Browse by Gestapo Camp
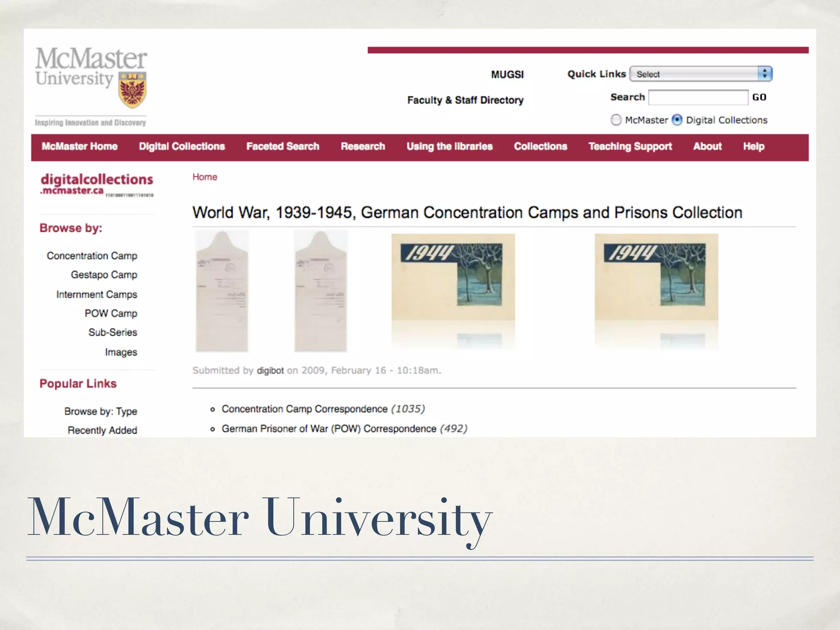The width and height of the screenshot is (840, 630). click(104, 275)
